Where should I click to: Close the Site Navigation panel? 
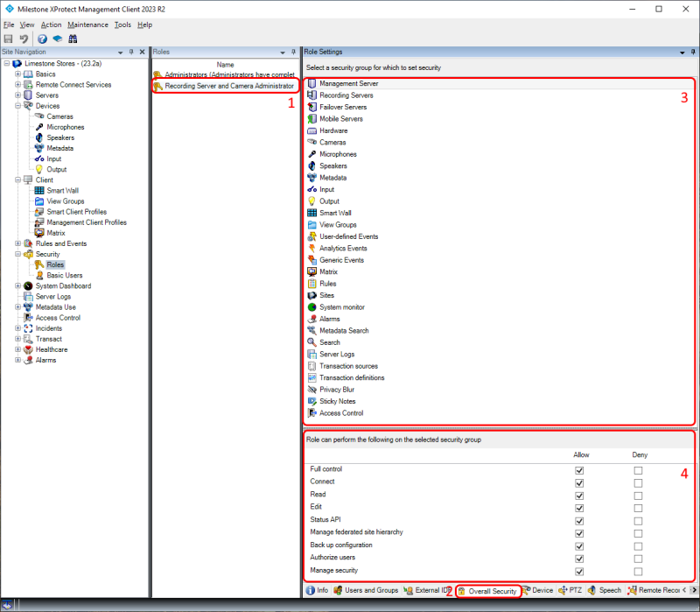[x=143, y=52]
